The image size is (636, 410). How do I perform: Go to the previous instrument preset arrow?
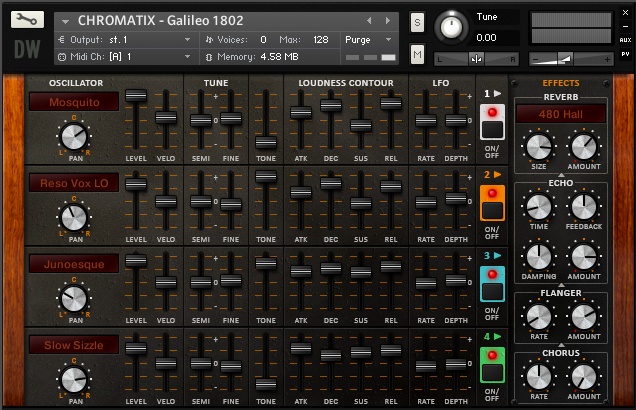point(369,21)
